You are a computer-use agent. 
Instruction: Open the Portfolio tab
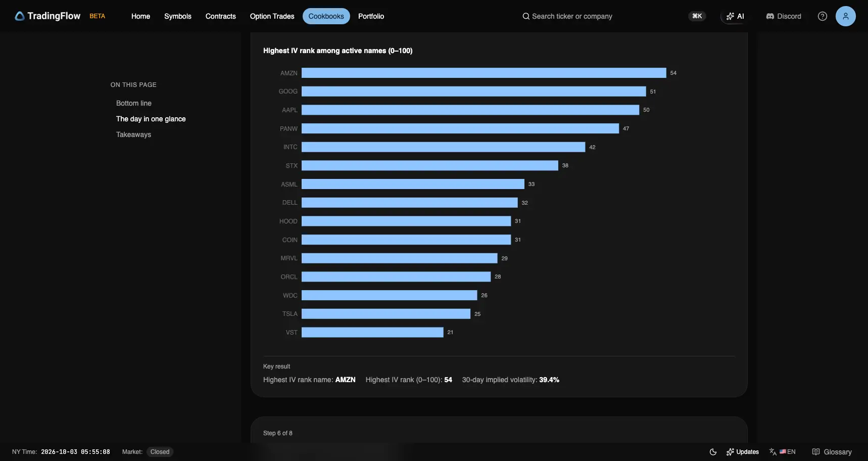371,16
